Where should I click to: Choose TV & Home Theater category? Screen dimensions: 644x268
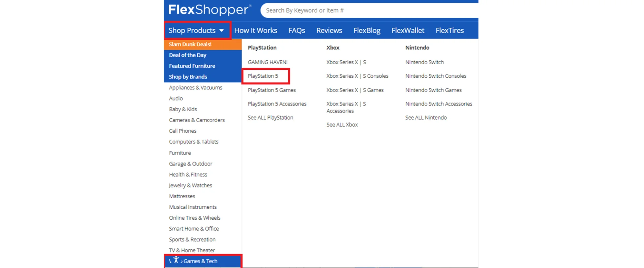tap(192, 250)
